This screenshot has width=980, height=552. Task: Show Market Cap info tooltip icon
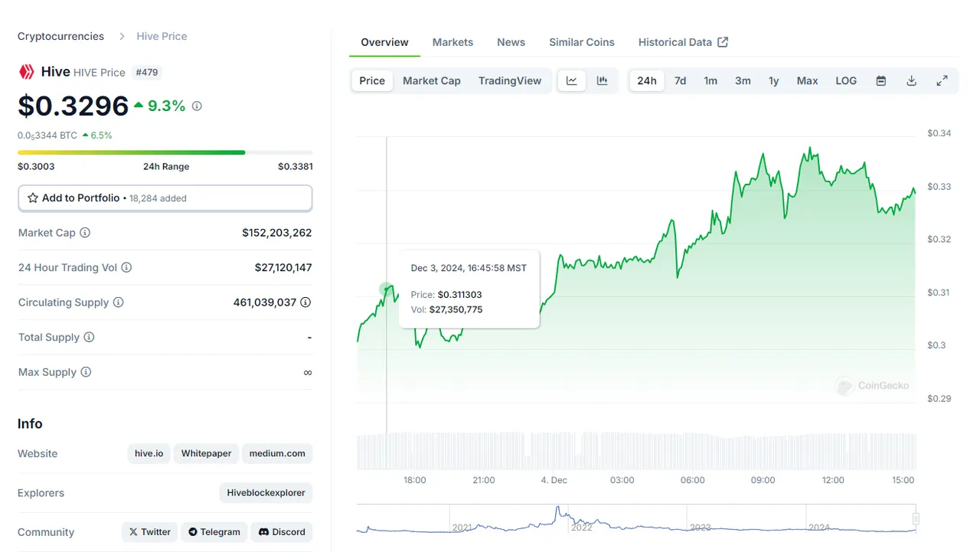[85, 233]
